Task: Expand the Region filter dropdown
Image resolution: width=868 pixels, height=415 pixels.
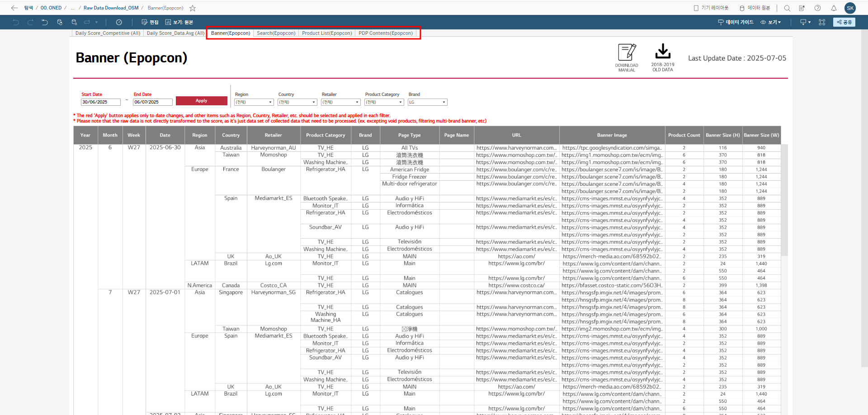Action: click(254, 102)
